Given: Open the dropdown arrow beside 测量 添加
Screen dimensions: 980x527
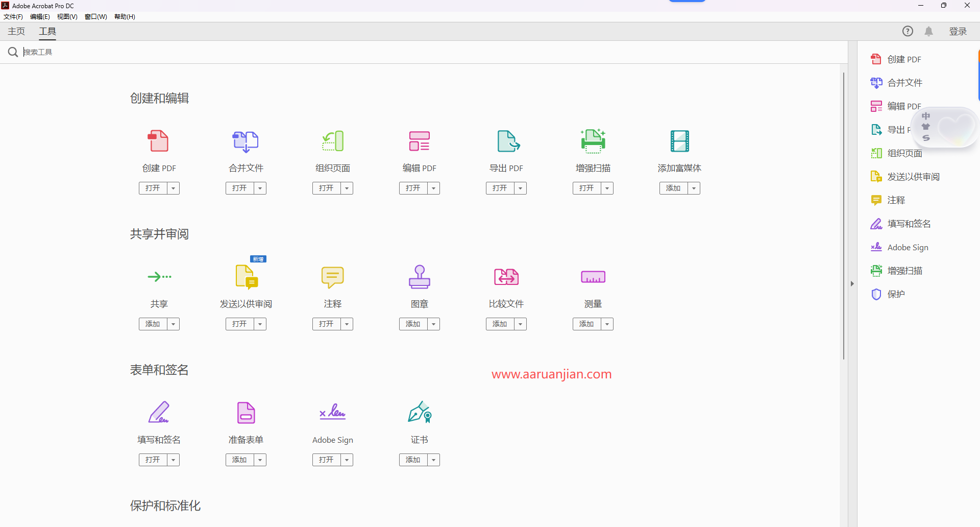Looking at the screenshot, I should click(607, 324).
